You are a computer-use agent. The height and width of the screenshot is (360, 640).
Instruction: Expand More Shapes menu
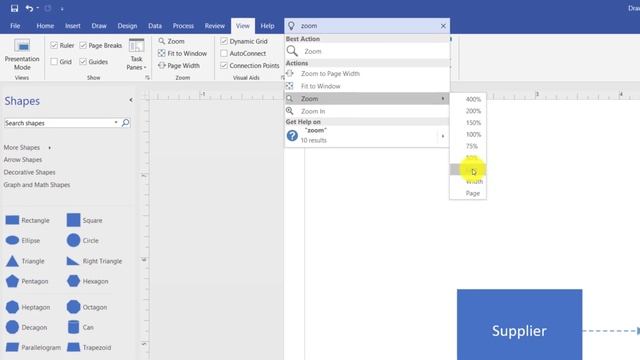click(27, 147)
